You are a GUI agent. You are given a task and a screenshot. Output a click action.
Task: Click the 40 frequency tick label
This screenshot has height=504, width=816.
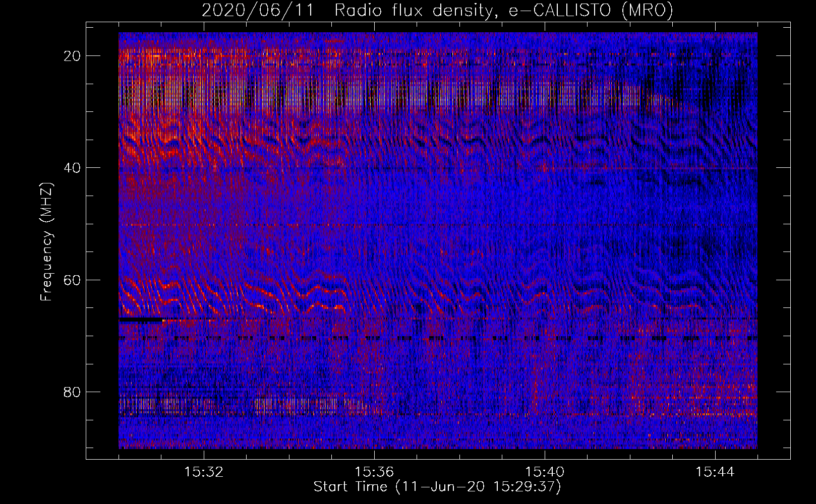point(73,168)
